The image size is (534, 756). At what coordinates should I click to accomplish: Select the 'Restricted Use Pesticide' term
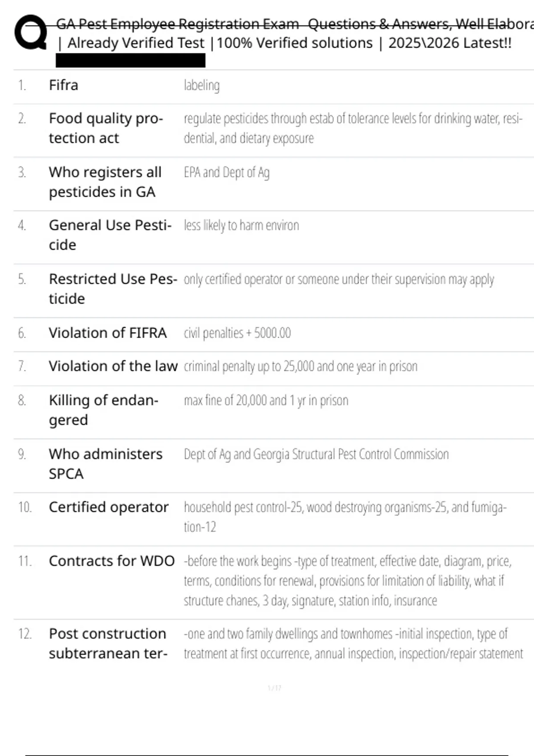click(113, 289)
